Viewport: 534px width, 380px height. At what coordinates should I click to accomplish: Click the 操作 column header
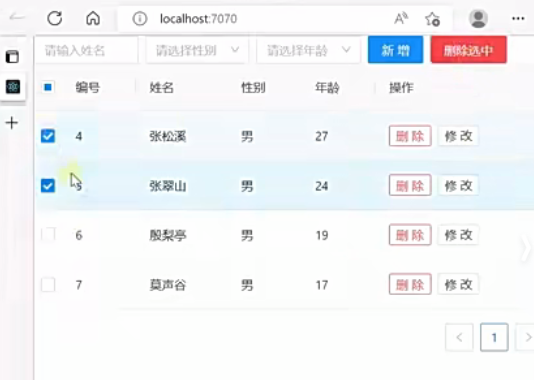401,88
